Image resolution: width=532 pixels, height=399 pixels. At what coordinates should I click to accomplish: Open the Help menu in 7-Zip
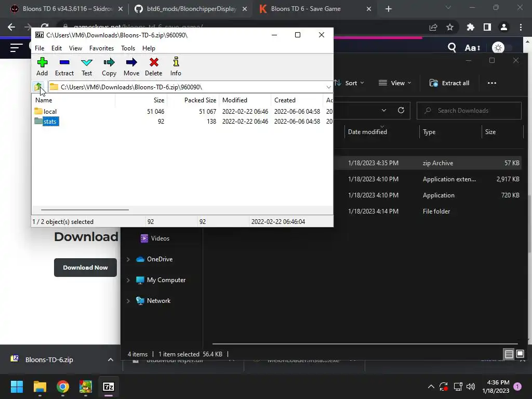tap(149, 48)
